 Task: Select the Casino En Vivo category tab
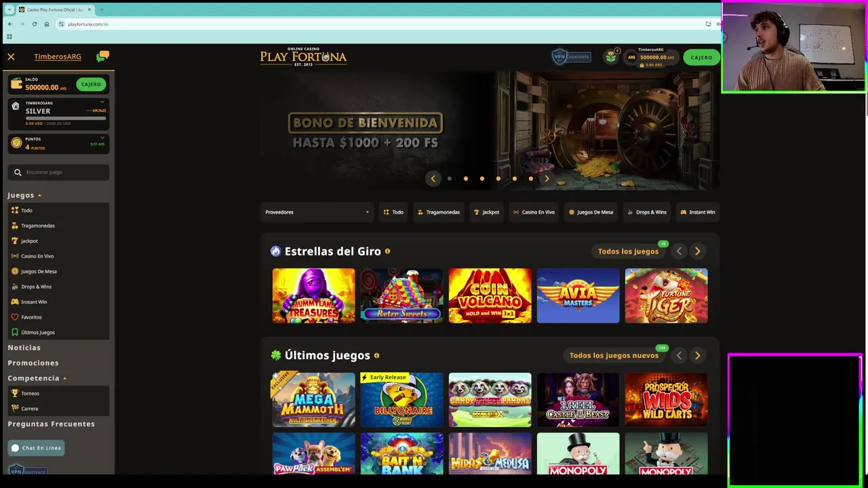[x=534, y=212]
